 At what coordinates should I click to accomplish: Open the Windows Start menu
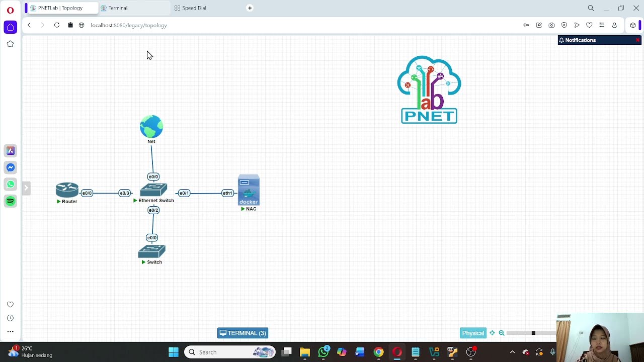(x=174, y=352)
